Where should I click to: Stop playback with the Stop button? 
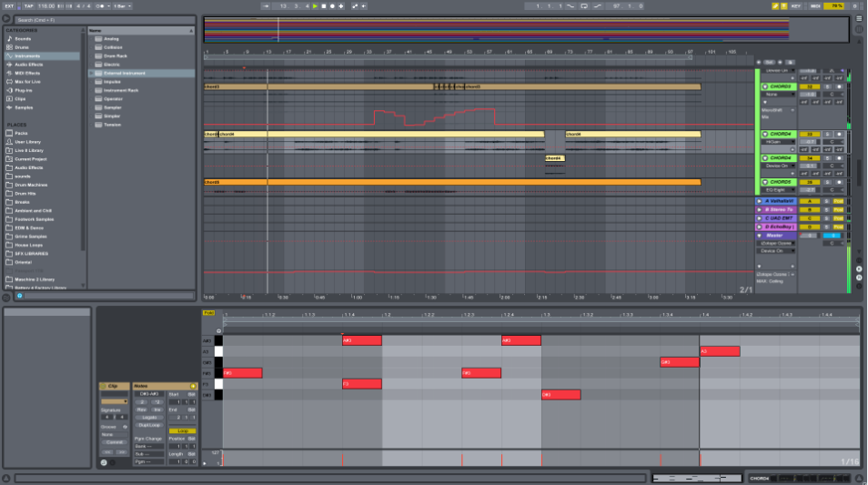click(x=324, y=6)
